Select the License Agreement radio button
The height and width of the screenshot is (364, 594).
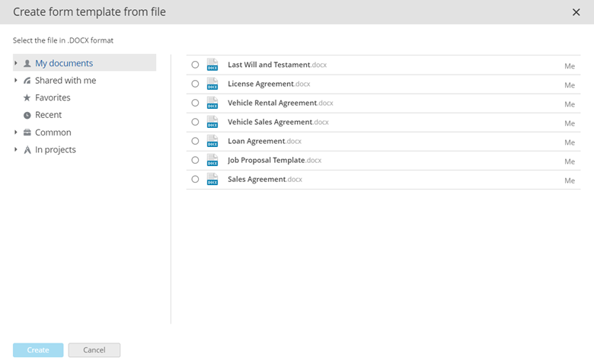coord(195,84)
